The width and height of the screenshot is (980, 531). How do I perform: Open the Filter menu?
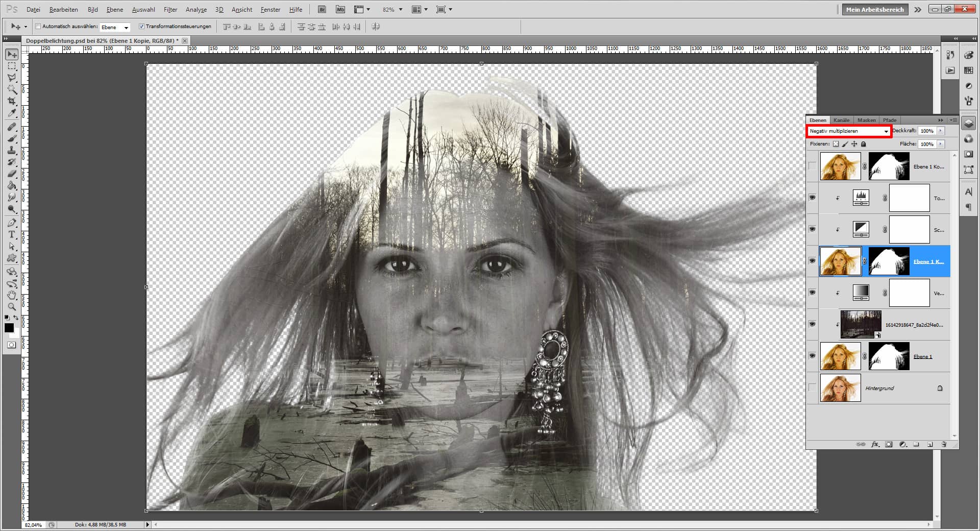(170, 9)
